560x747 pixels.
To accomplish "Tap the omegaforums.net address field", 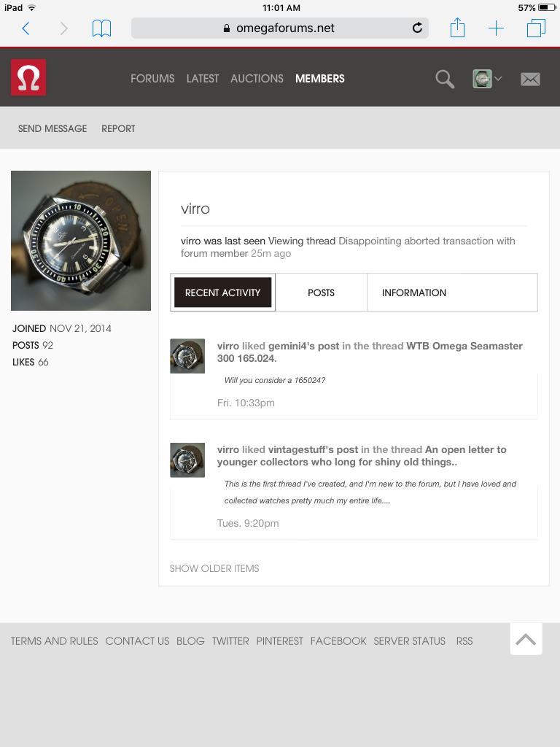I will (x=279, y=28).
